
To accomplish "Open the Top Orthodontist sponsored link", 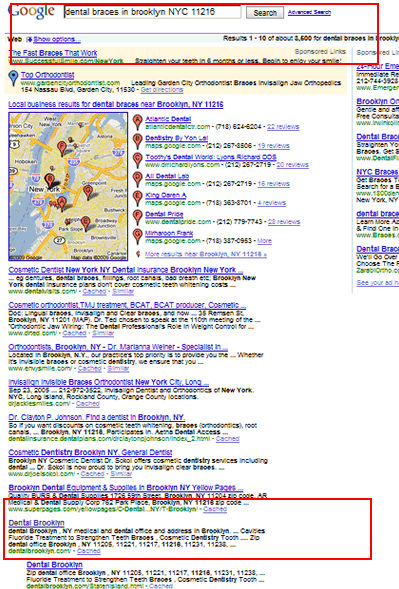I will pos(47,75).
